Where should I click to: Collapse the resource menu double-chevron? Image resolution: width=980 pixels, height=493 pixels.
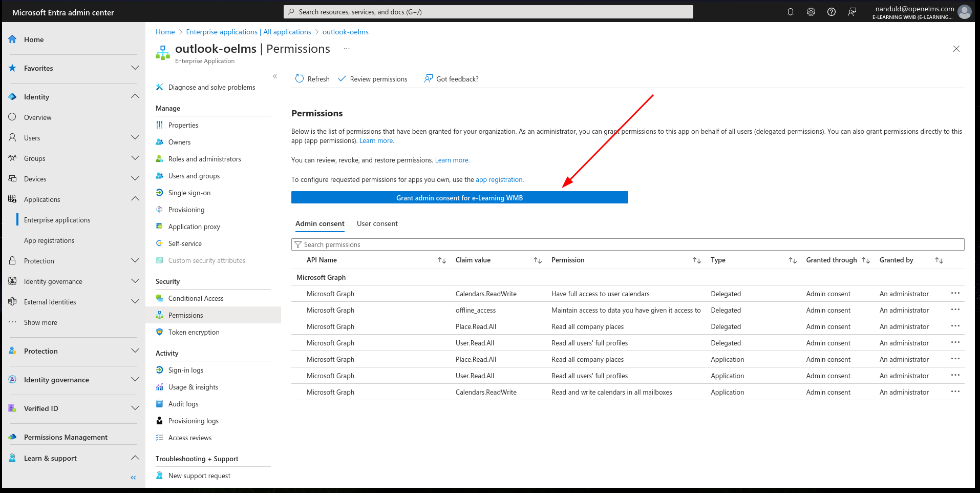275,76
